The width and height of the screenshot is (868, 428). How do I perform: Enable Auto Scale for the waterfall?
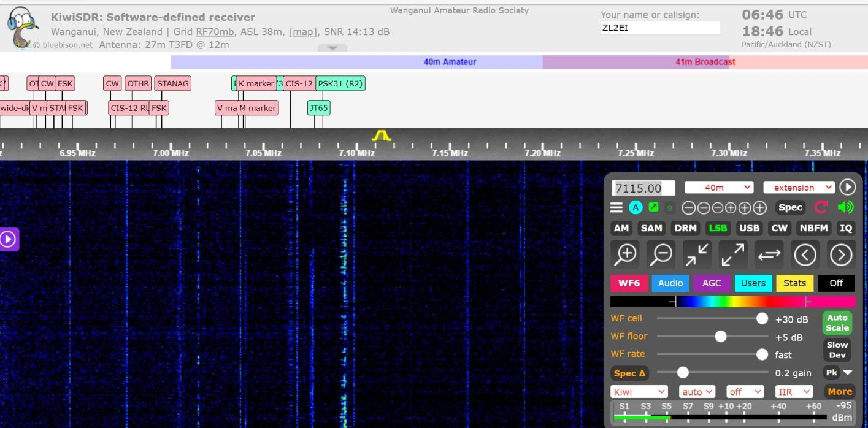coord(837,323)
